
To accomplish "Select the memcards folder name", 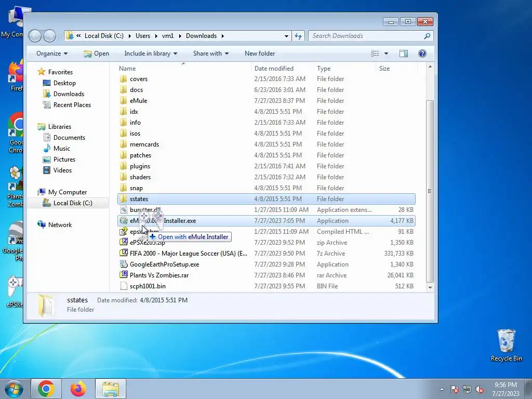I will (144, 144).
